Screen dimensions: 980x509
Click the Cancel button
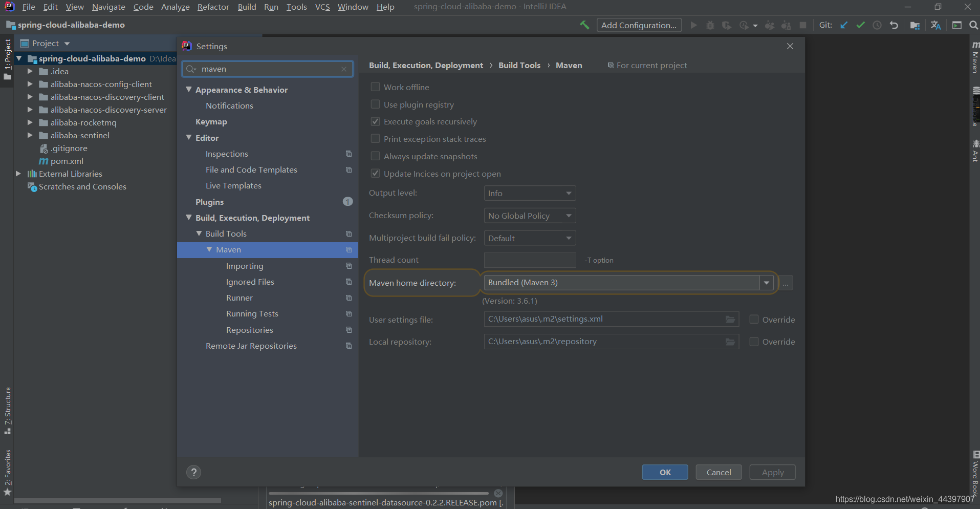(x=718, y=472)
